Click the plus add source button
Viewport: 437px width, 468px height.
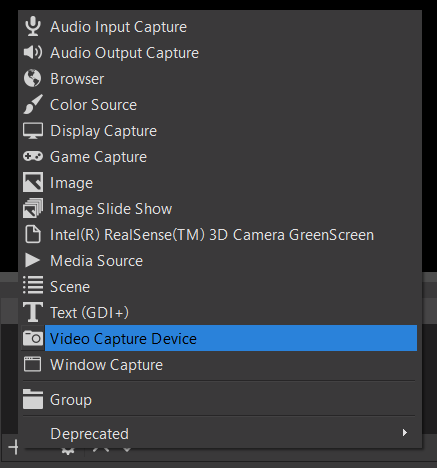tap(13, 447)
